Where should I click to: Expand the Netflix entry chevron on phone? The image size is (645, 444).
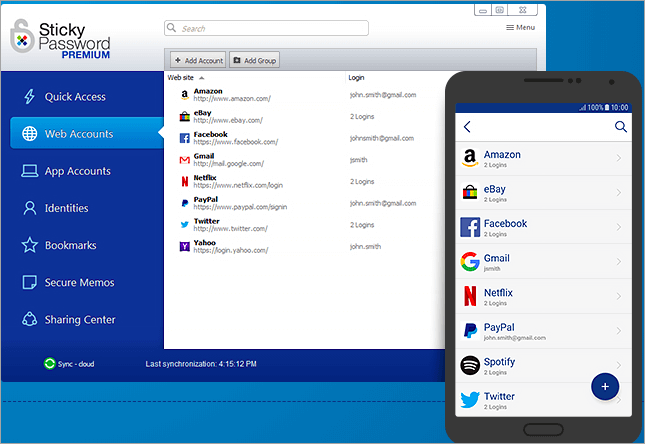[619, 296]
